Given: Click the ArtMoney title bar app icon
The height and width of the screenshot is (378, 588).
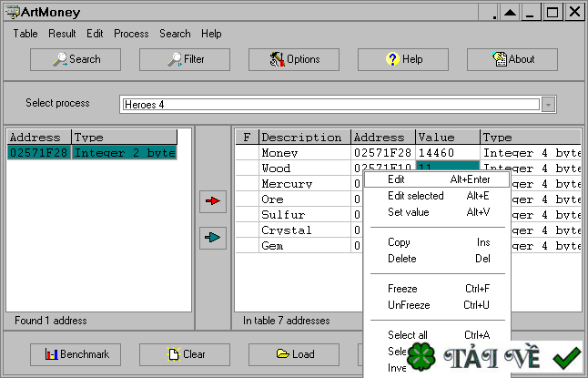Looking at the screenshot, I should coord(13,12).
